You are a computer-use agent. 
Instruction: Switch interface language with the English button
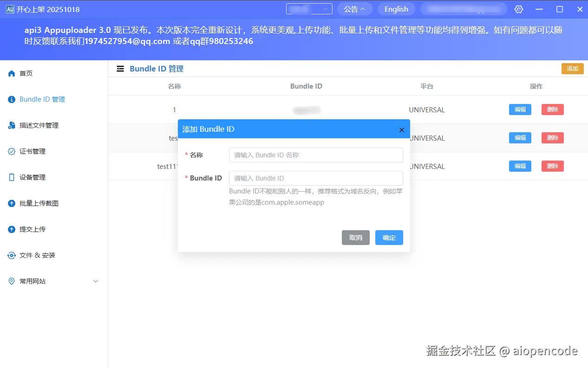coord(396,9)
